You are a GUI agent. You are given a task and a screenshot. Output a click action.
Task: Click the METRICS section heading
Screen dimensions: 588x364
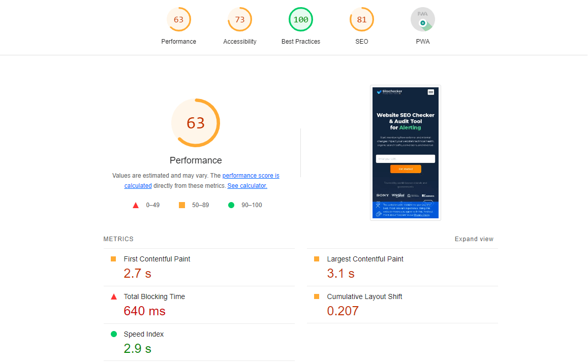click(118, 239)
